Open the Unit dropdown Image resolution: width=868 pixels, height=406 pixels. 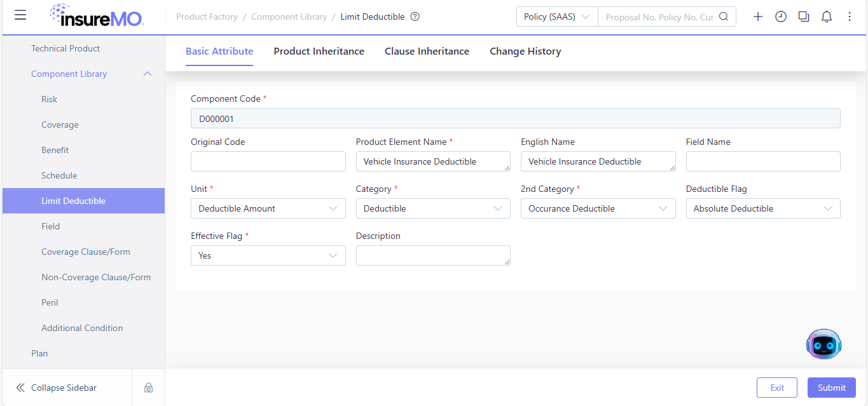(268, 208)
